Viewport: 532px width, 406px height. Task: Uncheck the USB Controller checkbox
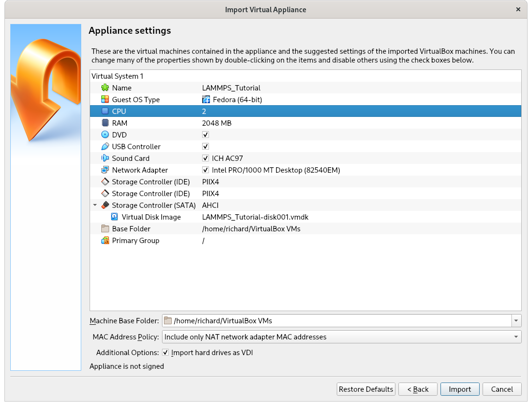(x=205, y=147)
